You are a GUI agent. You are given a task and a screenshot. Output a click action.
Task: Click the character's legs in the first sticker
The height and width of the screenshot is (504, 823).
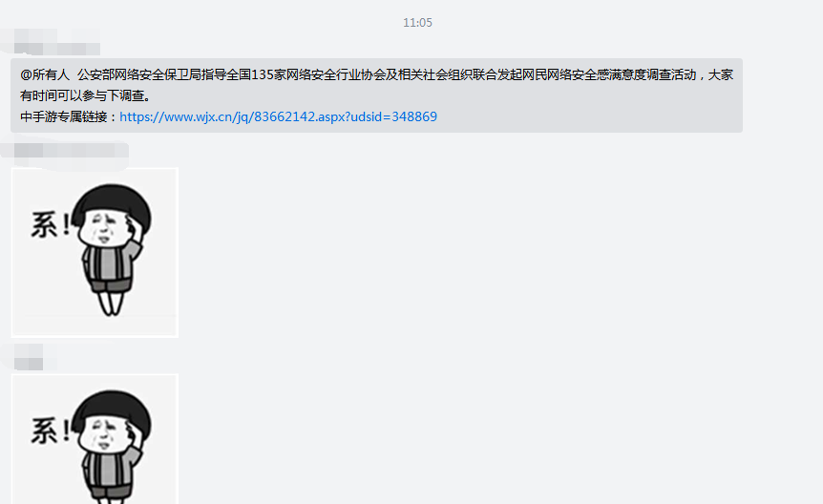click(111, 303)
